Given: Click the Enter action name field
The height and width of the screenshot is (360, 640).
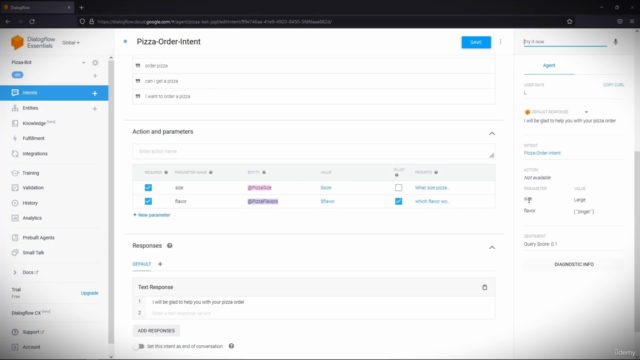Looking at the screenshot, I should 313,151.
